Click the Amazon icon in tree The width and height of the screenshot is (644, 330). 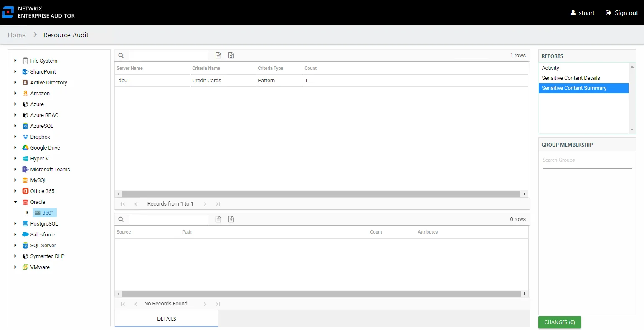[25, 93]
